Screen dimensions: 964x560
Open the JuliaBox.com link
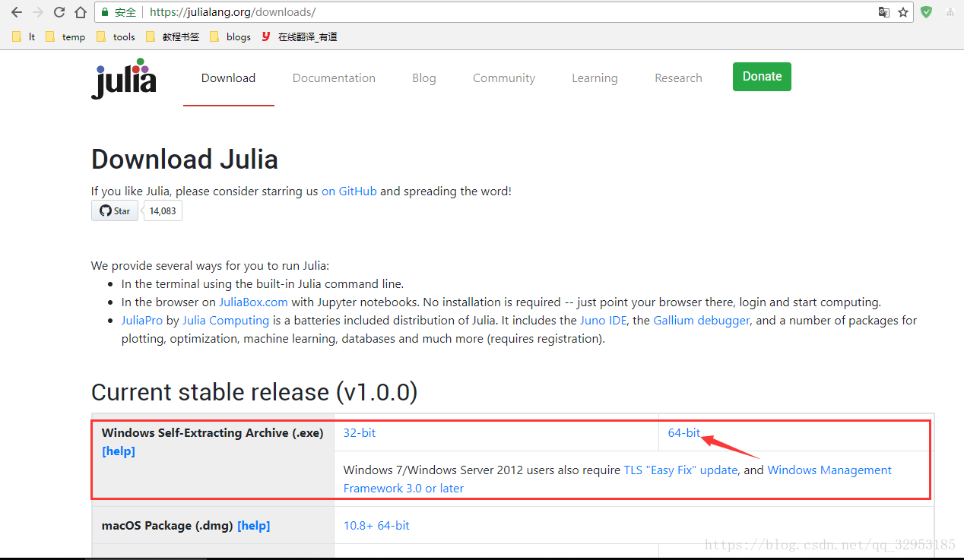click(254, 302)
